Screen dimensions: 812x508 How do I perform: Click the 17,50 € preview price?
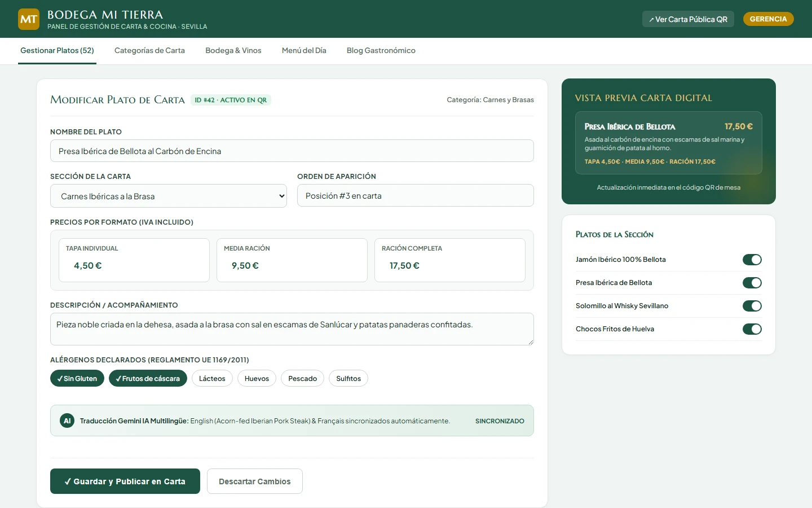click(x=739, y=126)
